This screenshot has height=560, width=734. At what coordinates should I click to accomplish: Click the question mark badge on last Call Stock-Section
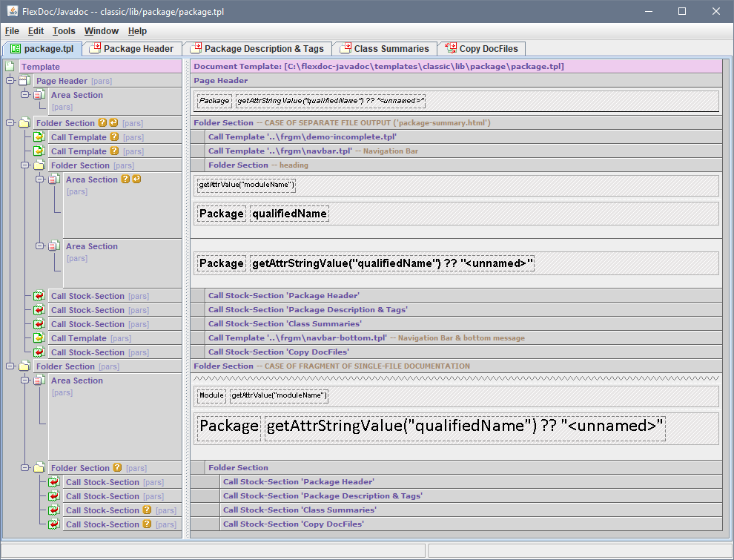[147, 524]
